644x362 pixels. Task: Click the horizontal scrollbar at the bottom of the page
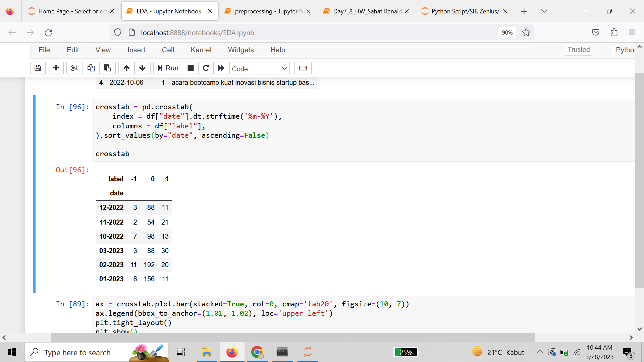point(292,337)
